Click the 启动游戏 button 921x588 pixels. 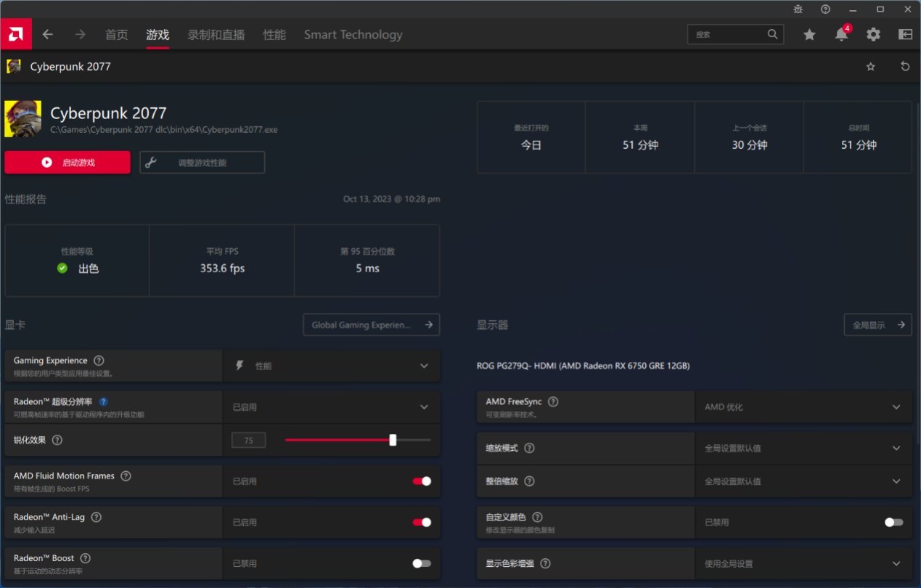[67, 163]
